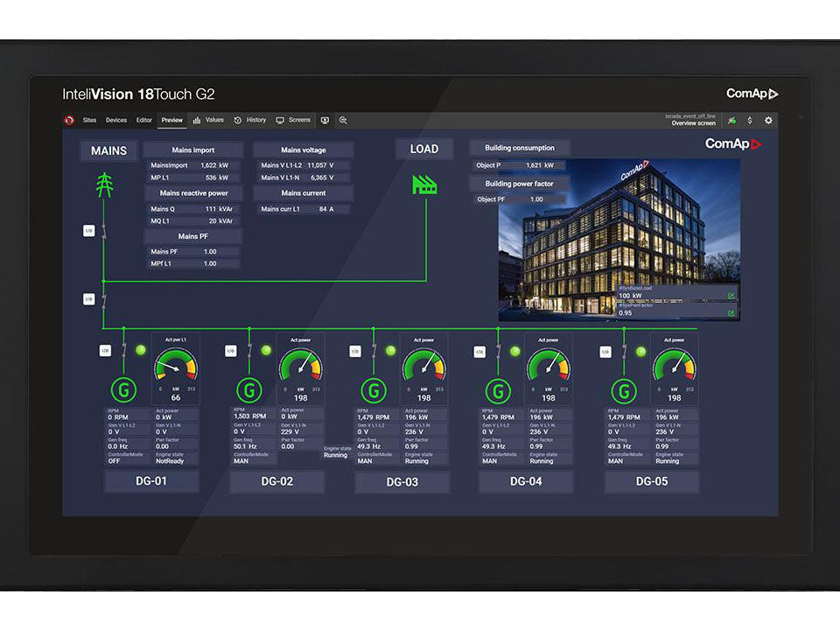Edit the SysBaseLoad 100 kW setpoint icon

tap(731, 296)
